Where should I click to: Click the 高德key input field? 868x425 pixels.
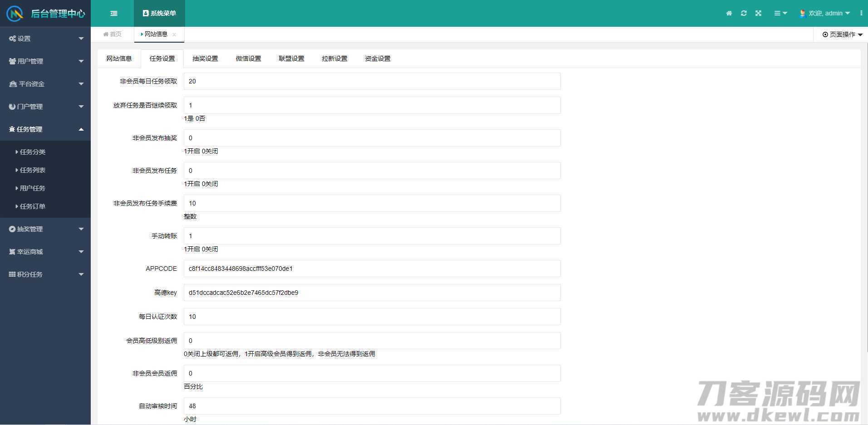(x=372, y=293)
